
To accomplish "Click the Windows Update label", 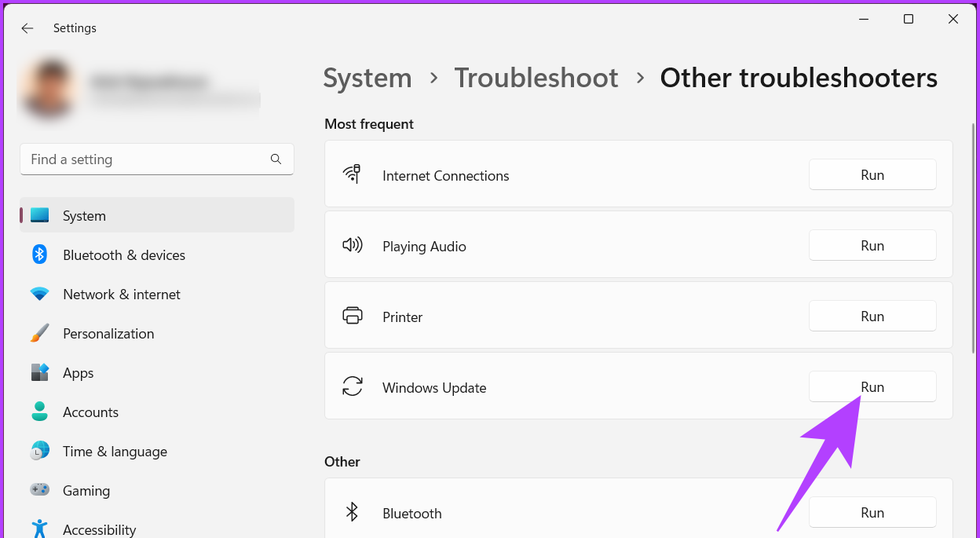I will (434, 387).
